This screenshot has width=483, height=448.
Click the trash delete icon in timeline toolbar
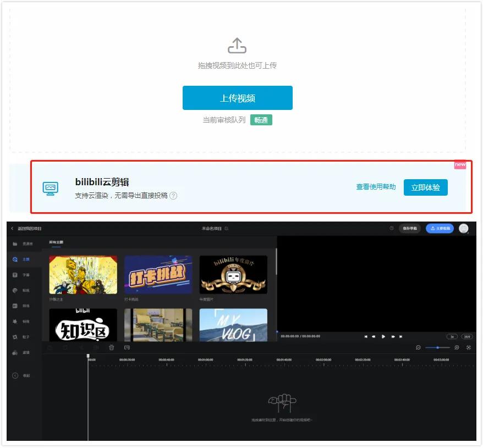[x=112, y=347]
